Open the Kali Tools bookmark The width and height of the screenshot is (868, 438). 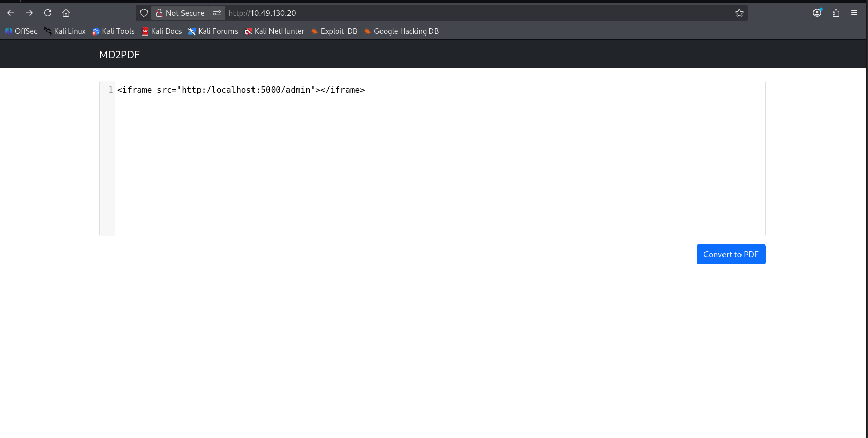click(x=113, y=31)
